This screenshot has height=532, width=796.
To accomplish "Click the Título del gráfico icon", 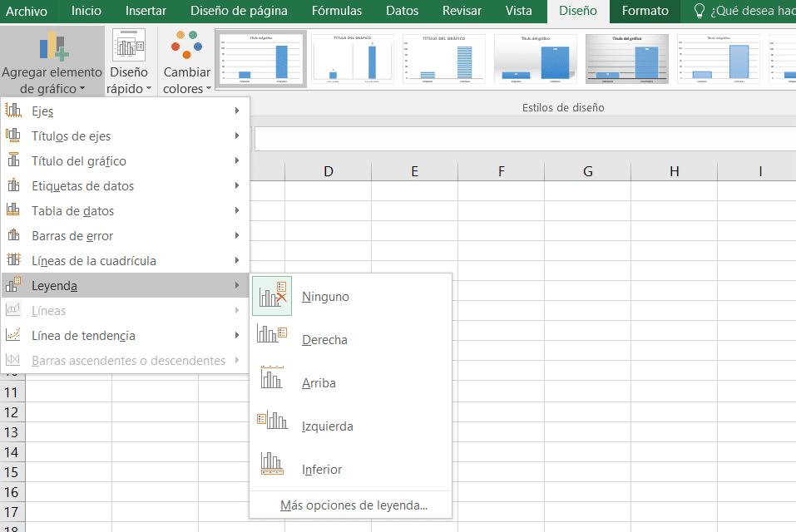I will click(x=13, y=160).
